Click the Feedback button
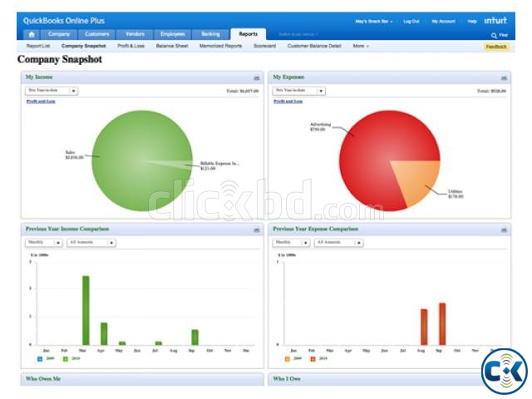Image resolution: width=532 pixels, height=399 pixels. tap(496, 47)
